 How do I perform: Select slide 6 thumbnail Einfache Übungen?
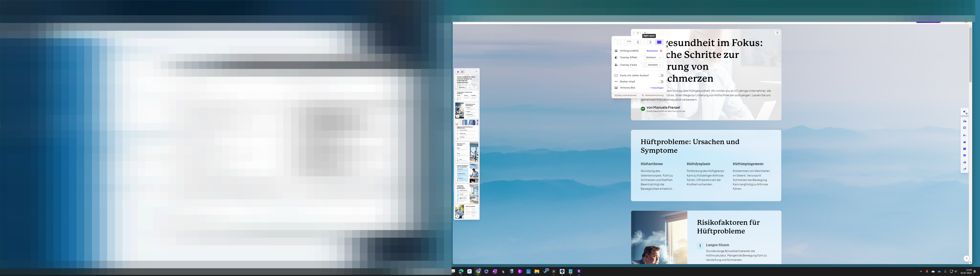click(467, 174)
